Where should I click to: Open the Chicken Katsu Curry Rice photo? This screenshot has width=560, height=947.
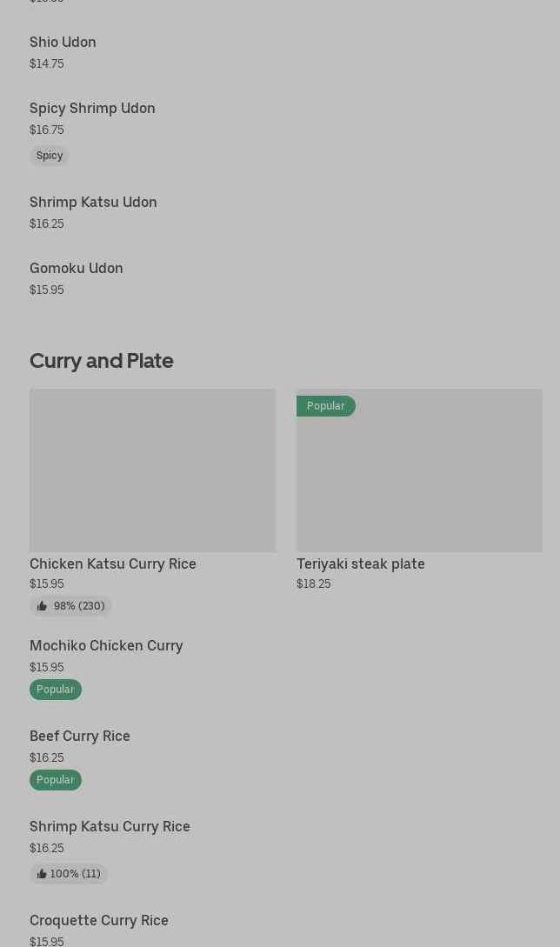tap(152, 470)
